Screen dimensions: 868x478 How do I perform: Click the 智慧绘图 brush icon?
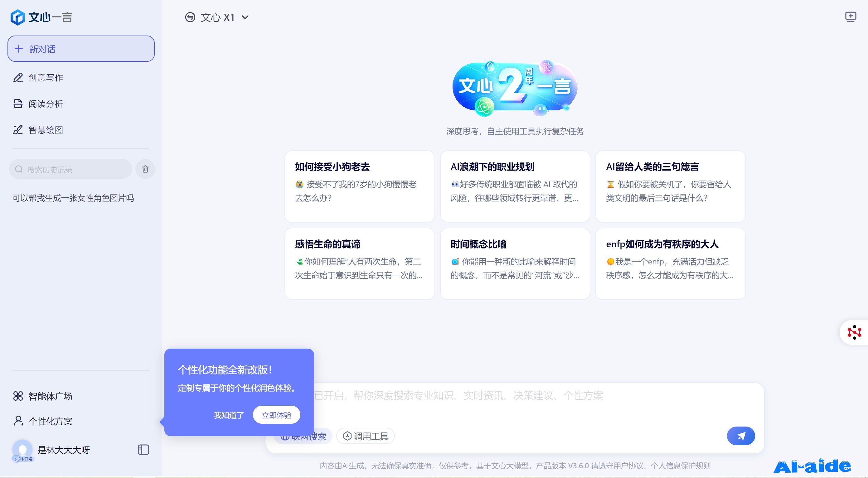pyautogui.click(x=18, y=130)
